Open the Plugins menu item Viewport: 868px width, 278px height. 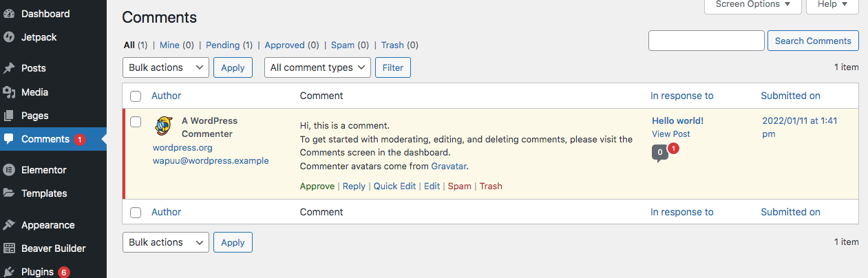(37, 272)
